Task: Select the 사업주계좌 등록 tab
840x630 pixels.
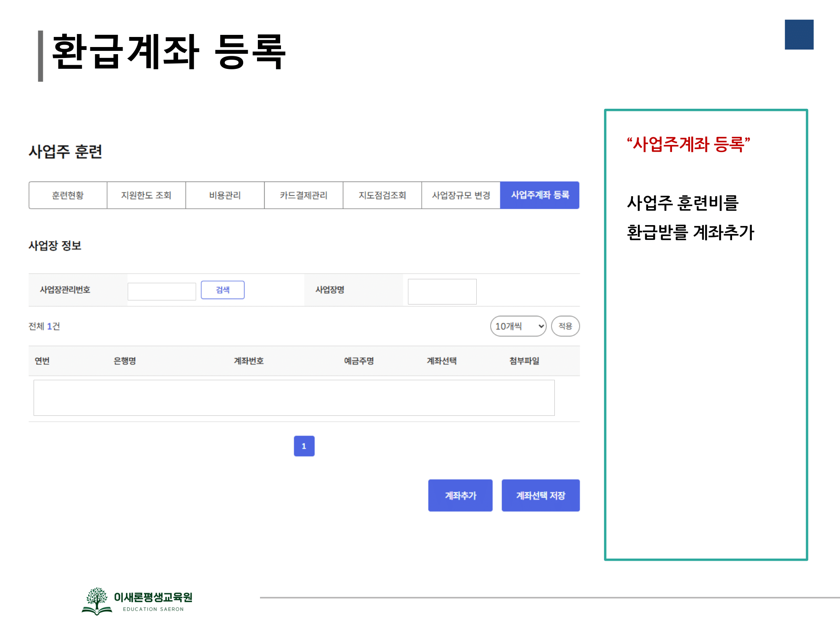Action: (540, 195)
